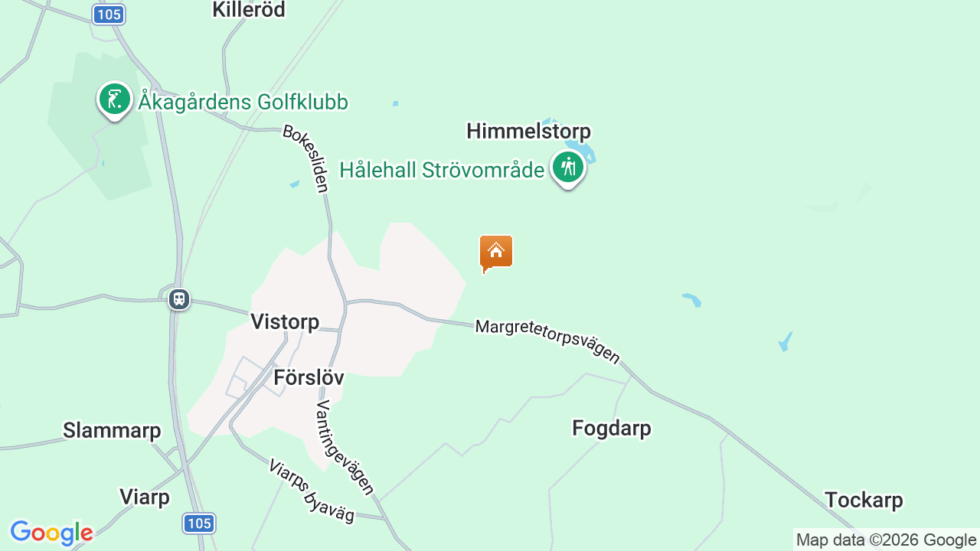Viewport: 980px width, 551px height.
Task: Click the upper route 105 road shield
Action: (x=109, y=14)
